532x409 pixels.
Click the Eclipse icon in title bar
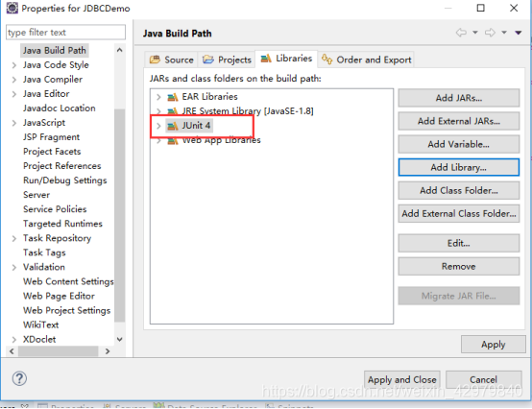point(12,8)
